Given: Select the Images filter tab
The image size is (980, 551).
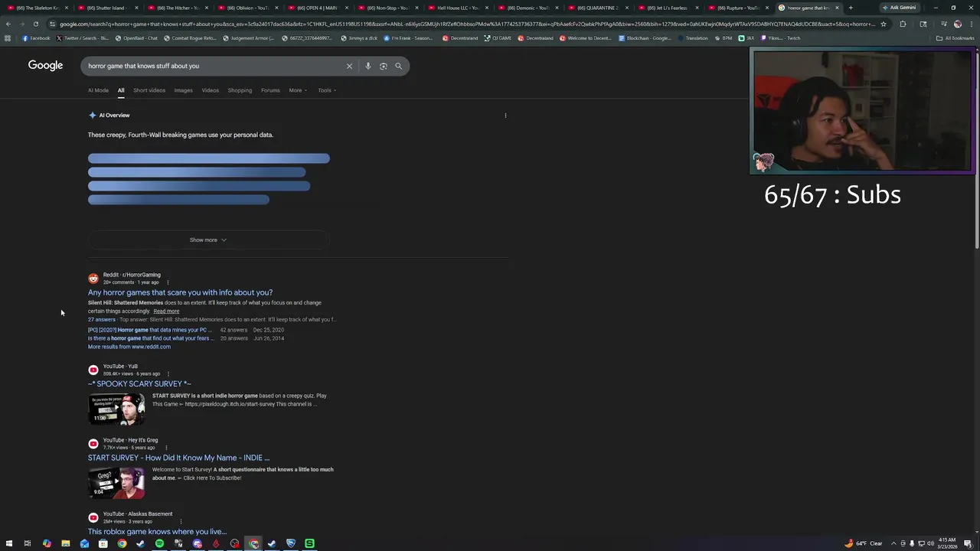Looking at the screenshot, I should 183,90.
